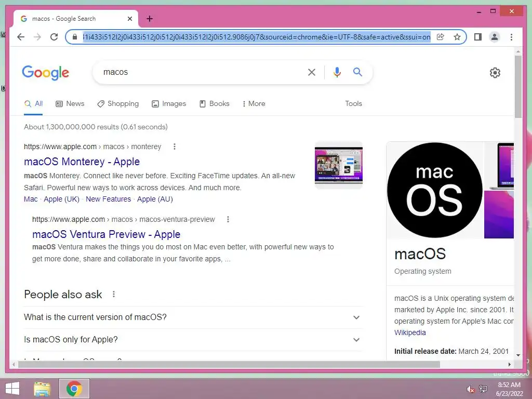Screen dimensions: 532x399
Task: Submit search with magnifying glass icon
Action: [357, 72]
